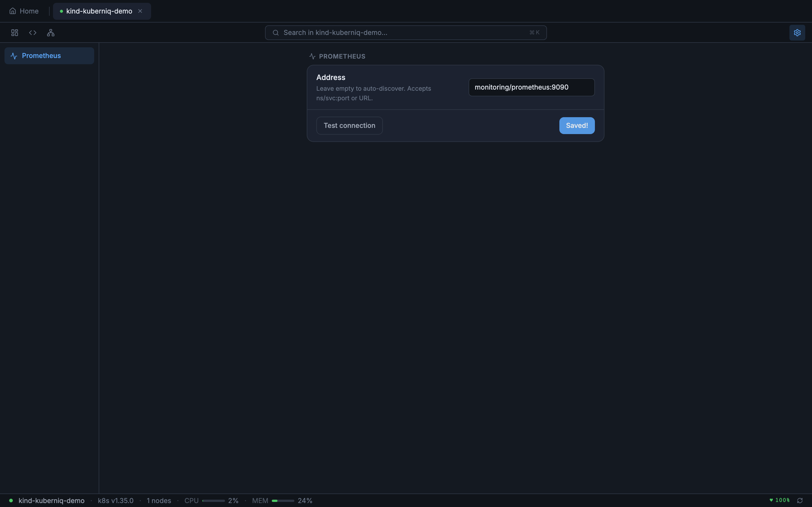Click the search magnifier icon
Screen dimensions: 812x507
(x=275, y=32)
